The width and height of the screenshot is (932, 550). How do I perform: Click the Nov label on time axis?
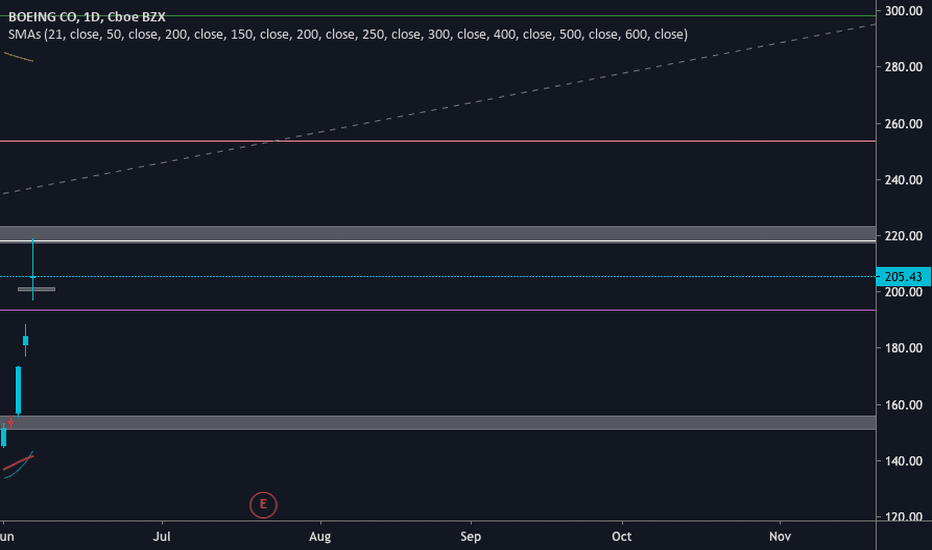pyautogui.click(x=780, y=536)
